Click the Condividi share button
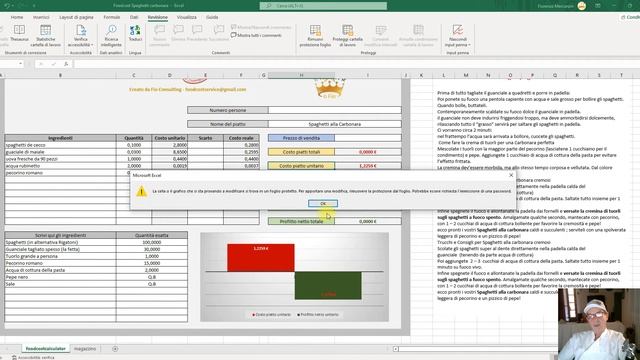The width and height of the screenshot is (640, 360). pos(630,17)
